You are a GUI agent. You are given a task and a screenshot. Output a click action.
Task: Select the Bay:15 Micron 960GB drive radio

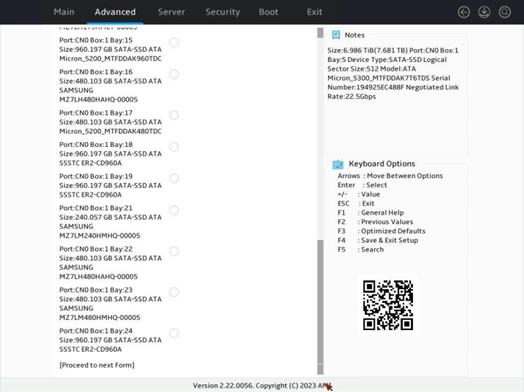[x=174, y=42]
